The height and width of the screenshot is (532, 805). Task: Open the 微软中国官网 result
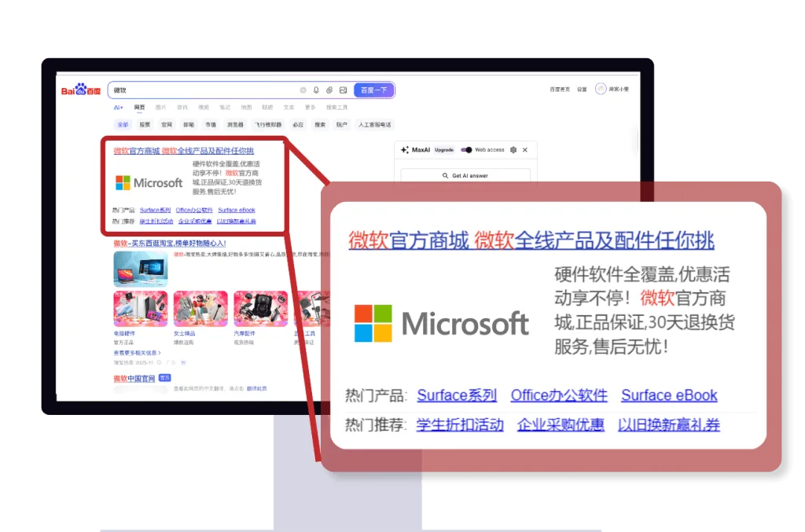pyautogui.click(x=134, y=379)
